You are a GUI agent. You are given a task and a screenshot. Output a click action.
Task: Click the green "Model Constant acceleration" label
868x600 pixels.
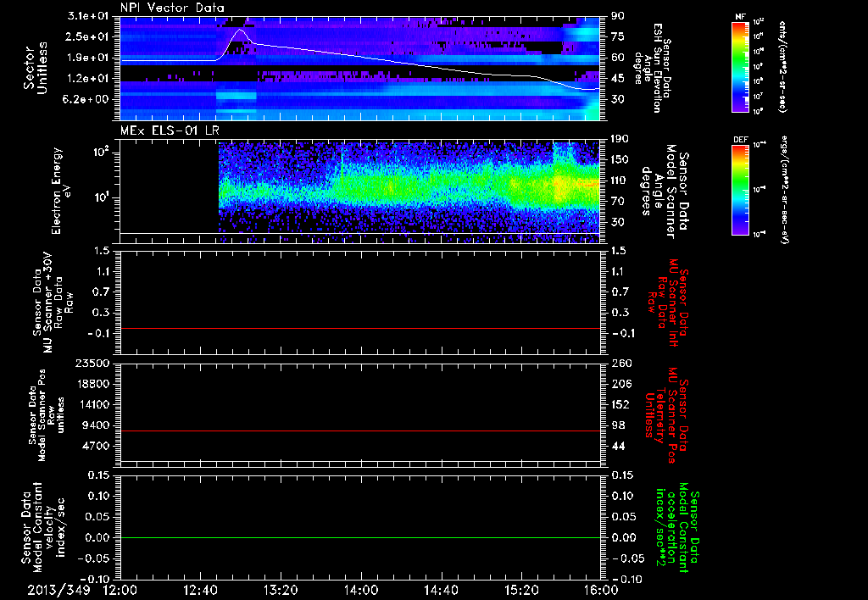coord(677,528)
